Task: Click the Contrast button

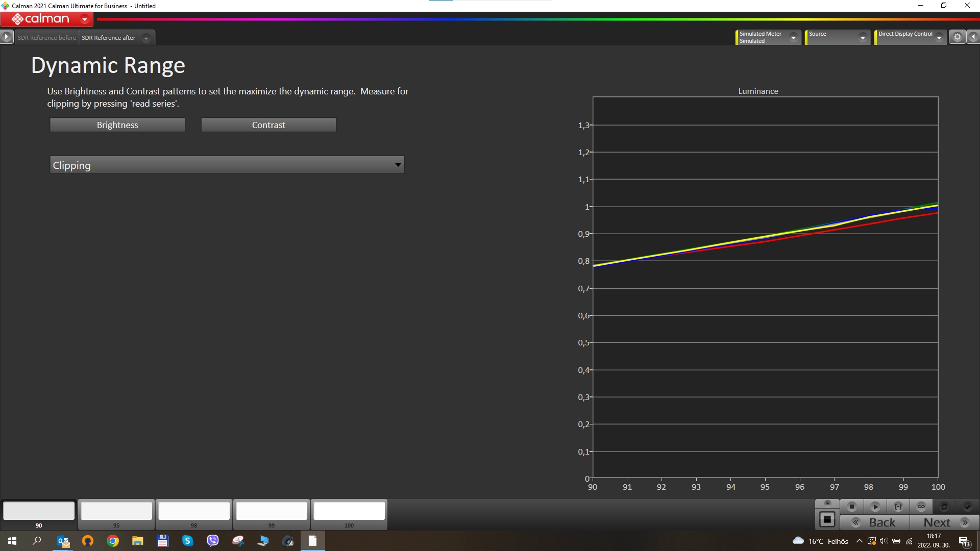Action: click(x=268, y=125)
